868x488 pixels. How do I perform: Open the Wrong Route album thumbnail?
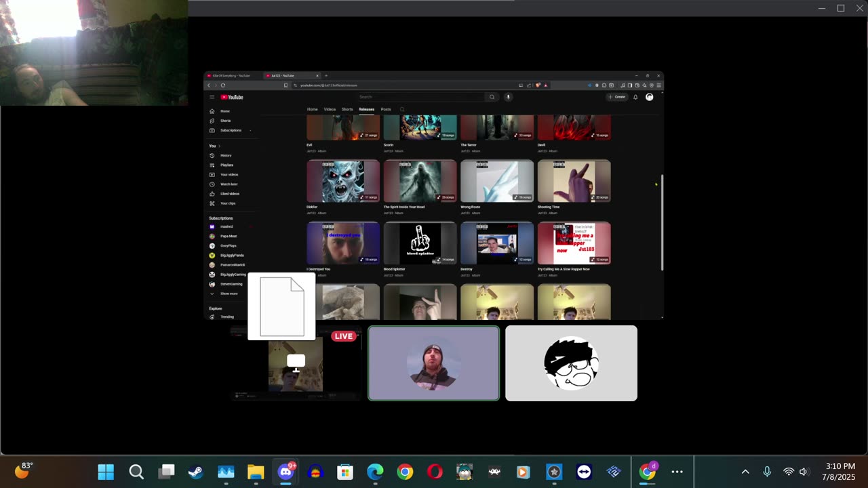(x=497, y=182)
